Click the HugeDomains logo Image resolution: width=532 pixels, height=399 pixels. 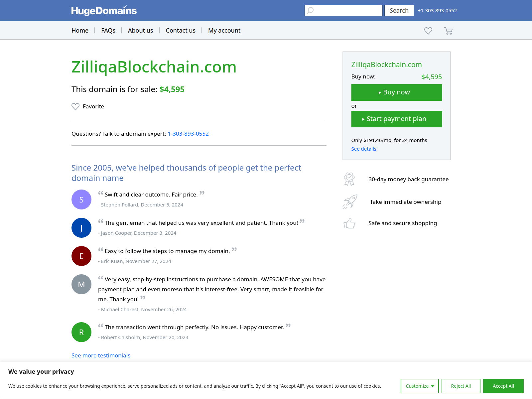tap(104, 11)
